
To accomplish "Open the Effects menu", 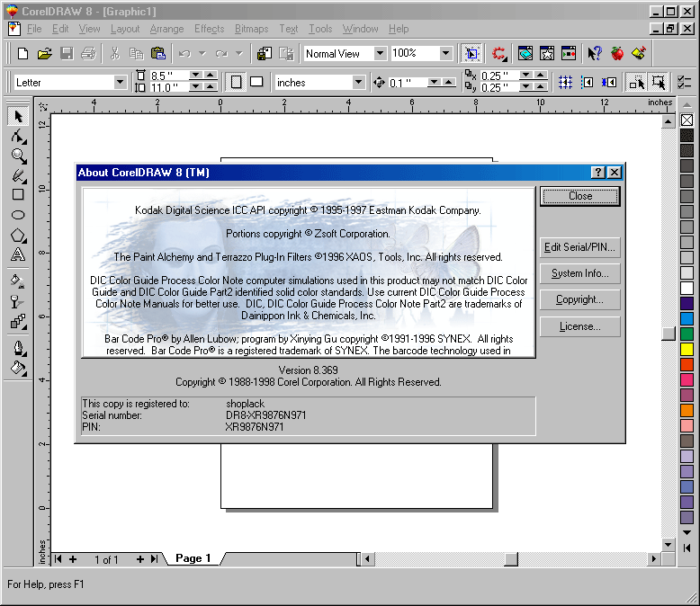I will pos(209,29).
